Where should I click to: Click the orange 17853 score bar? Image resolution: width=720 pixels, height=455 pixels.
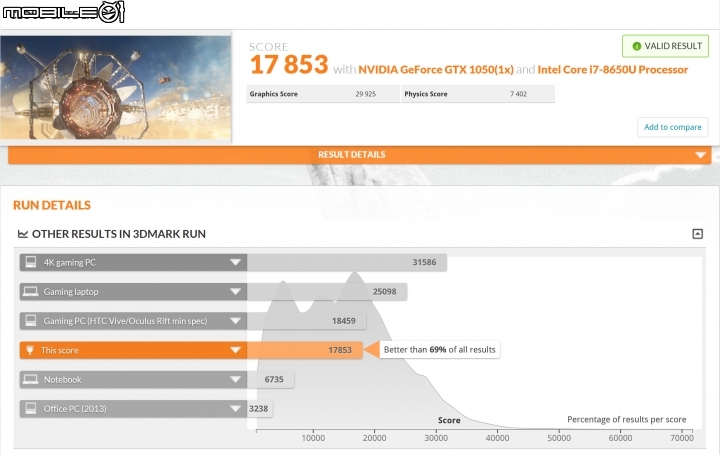305,350
